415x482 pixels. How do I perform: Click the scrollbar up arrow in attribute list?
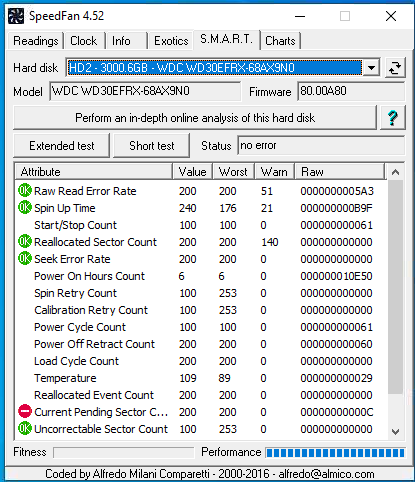pos(396,172)
